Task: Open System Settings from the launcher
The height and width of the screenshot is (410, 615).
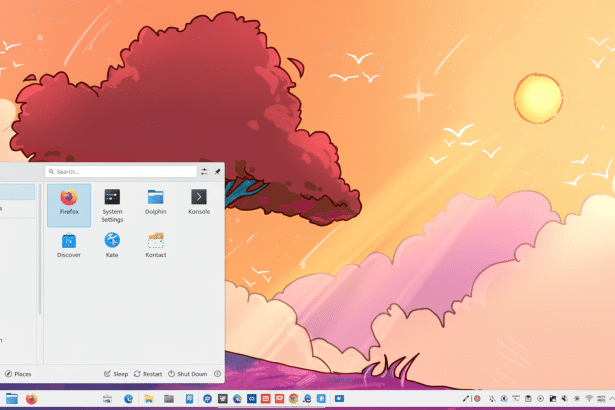Action: (x=112, y=205)
